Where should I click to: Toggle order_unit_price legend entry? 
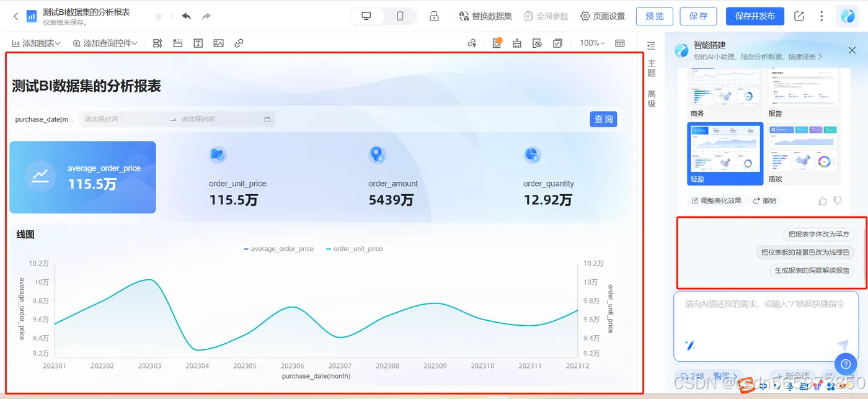354,249
